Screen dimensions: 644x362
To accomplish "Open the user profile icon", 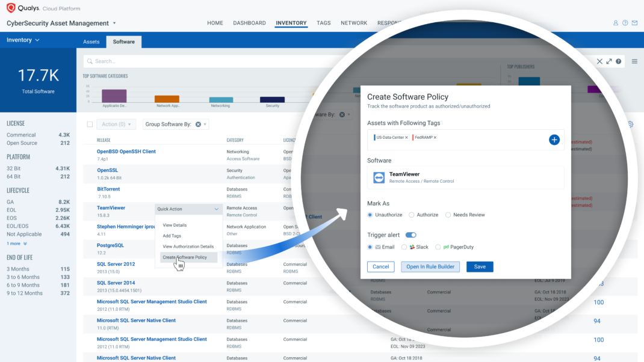I will click(616, 23).
